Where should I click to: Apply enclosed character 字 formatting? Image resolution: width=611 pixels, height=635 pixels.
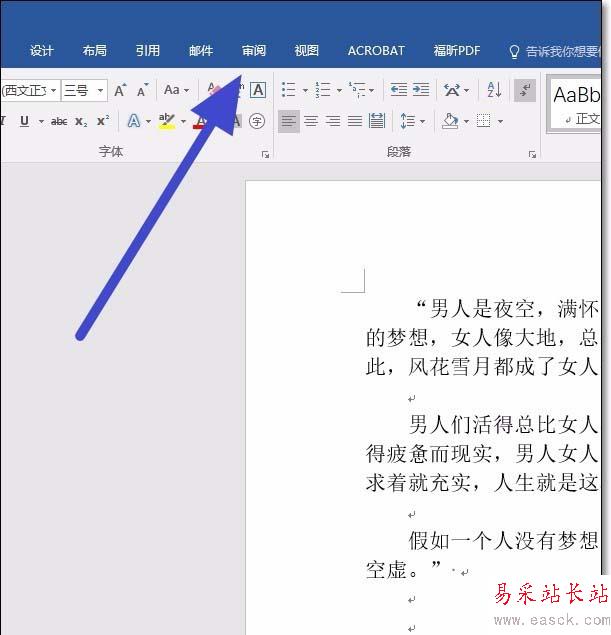point(257,121)
